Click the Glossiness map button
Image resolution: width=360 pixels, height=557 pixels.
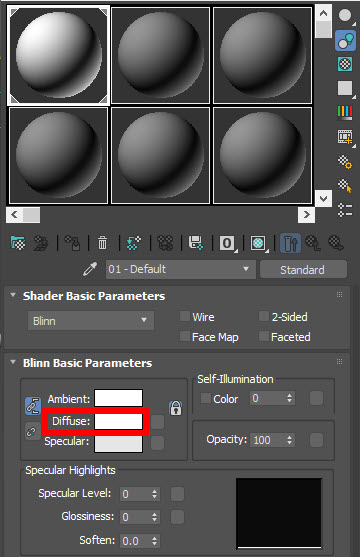[x=177, y=517]
